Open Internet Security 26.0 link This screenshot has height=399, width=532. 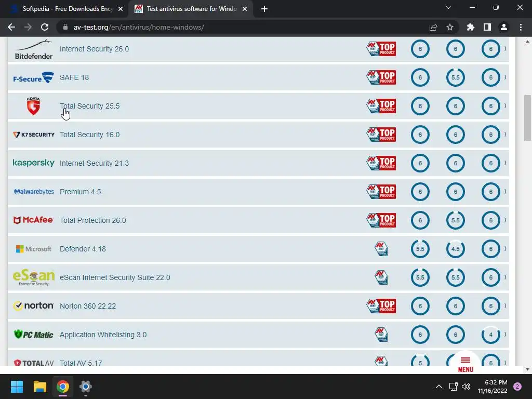point(95,49)
